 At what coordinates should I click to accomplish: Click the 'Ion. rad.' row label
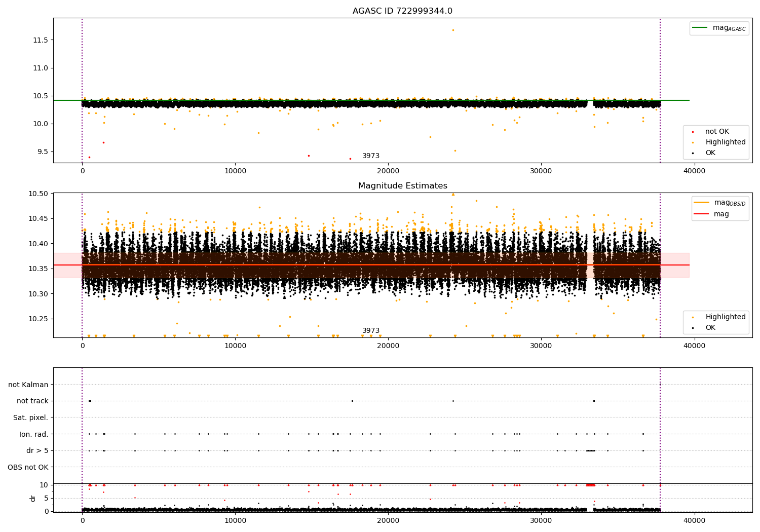34,434
